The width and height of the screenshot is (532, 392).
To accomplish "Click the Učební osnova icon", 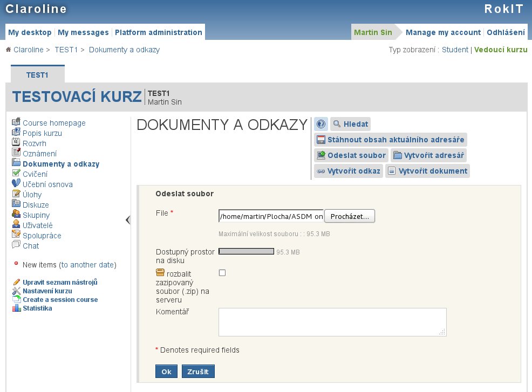I will tap(16, 183).
